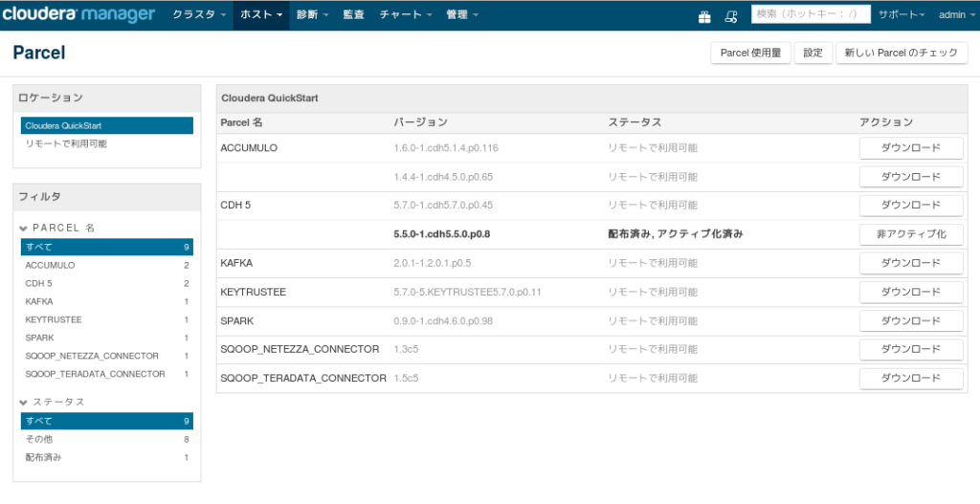The image size is (980, 504).
Task: Open the running commands icon
Action: tap(730, 16)
